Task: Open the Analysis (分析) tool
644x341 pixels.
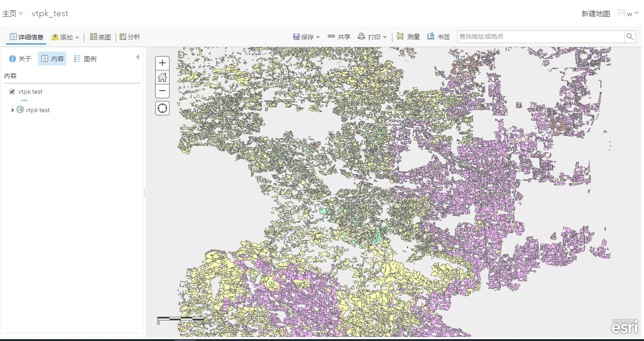Action: [130, 37]
